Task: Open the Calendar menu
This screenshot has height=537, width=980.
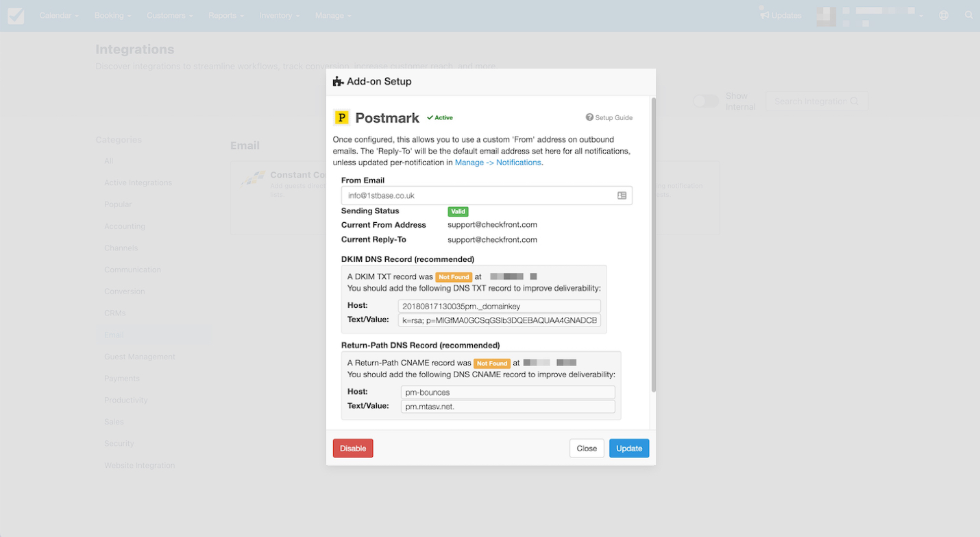Action: click(59, 15)
